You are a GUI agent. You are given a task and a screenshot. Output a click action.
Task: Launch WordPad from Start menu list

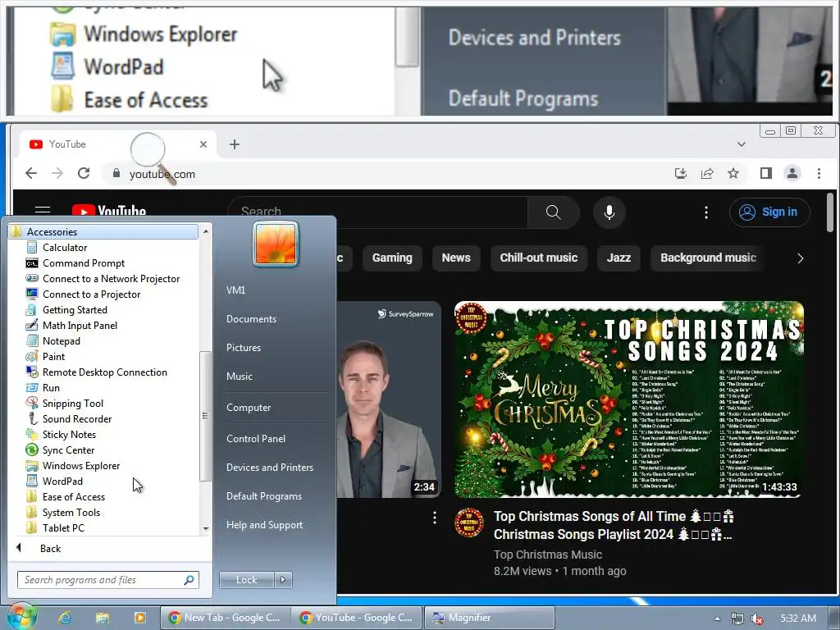pos(62,481)
